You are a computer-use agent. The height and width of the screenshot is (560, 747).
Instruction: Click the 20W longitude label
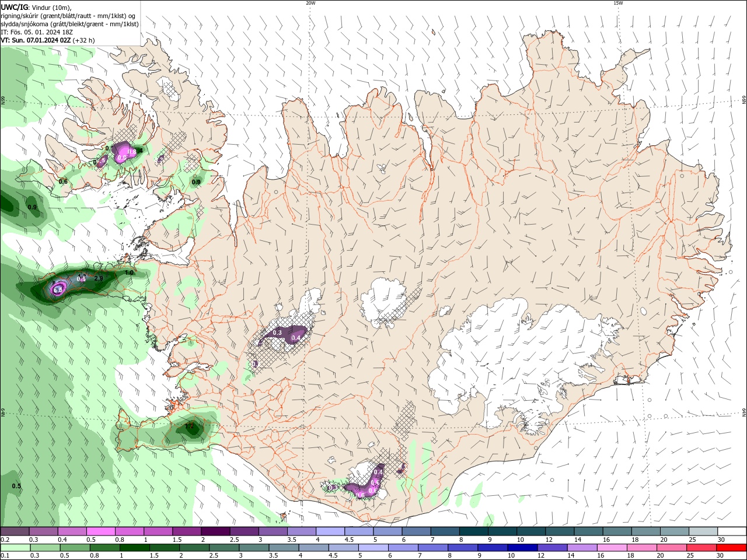click(310, 3)
